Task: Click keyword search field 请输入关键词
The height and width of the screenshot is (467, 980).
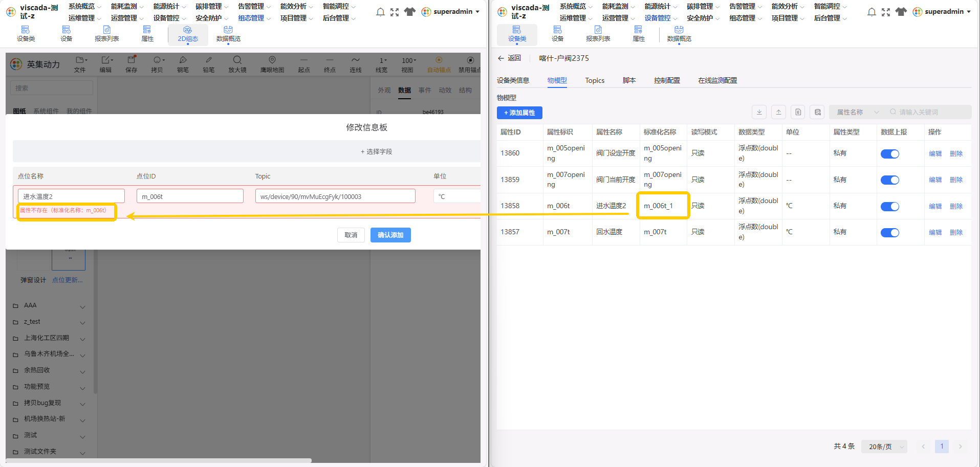Action: (930, 112)
